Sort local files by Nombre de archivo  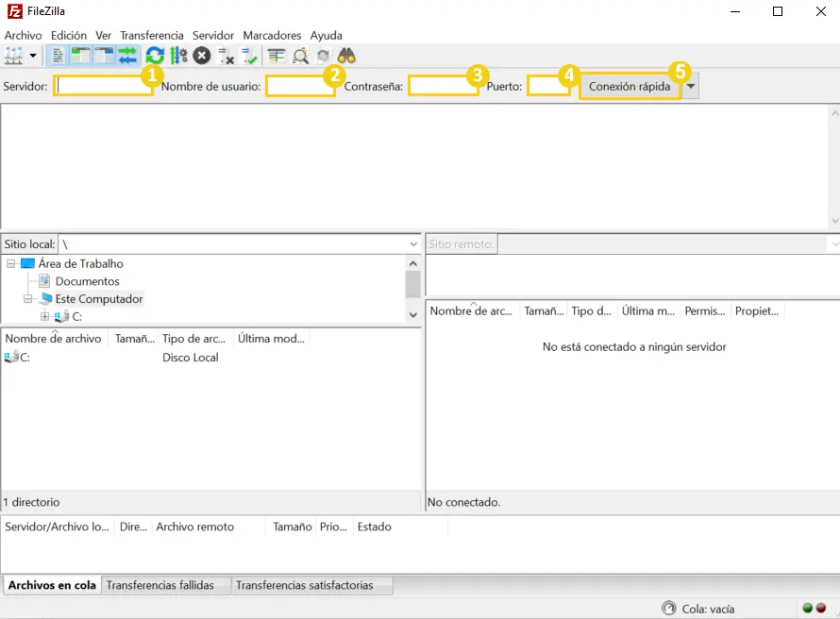53,339
